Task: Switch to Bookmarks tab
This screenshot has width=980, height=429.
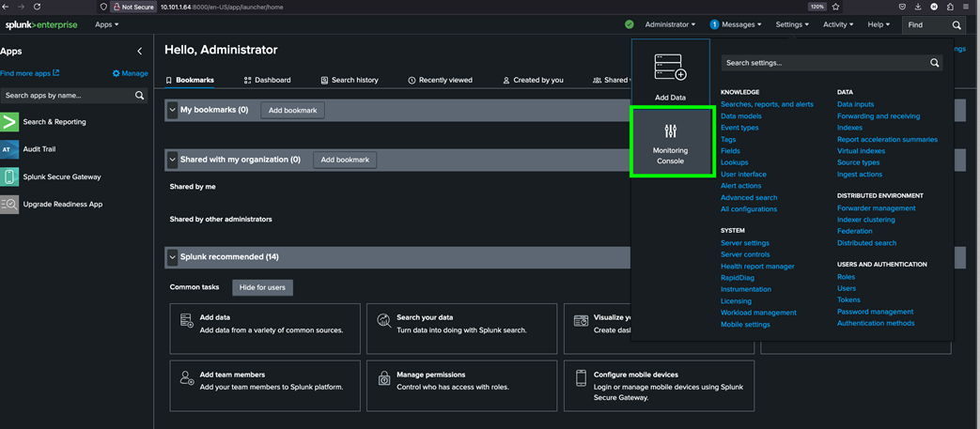Action: click(x=190, y=80)
